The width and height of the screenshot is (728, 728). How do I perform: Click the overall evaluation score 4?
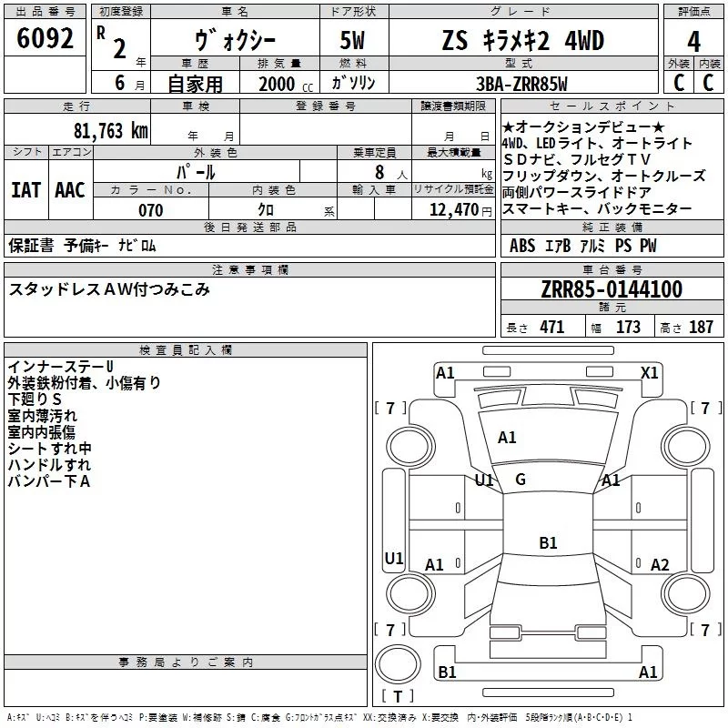[693, 42]
